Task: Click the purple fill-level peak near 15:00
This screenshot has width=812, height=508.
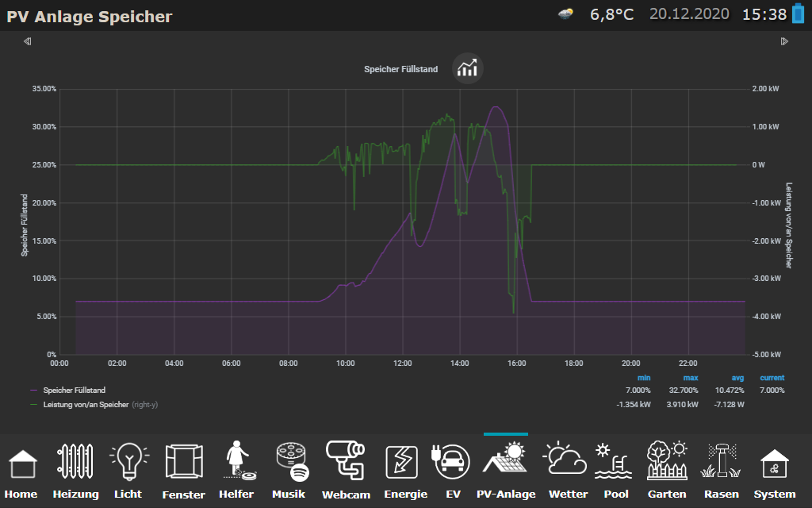Action: [x=496, y=107]
